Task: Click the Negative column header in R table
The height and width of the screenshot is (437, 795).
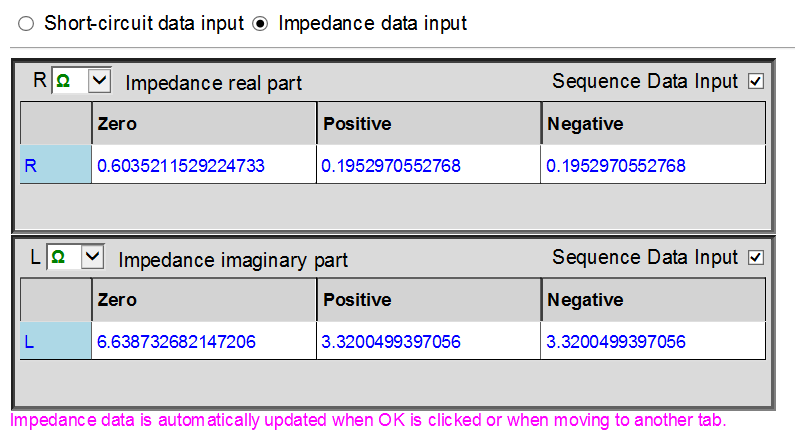Action: pos(653,124)
